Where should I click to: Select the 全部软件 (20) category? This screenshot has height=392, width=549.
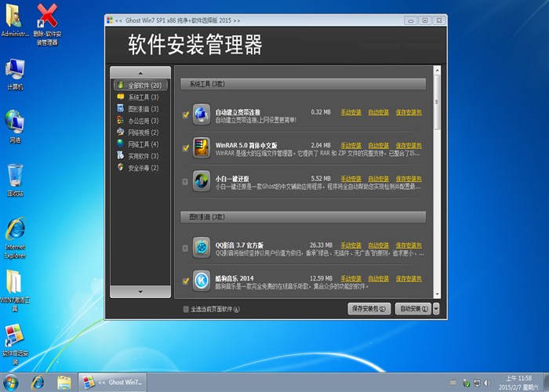140,85
